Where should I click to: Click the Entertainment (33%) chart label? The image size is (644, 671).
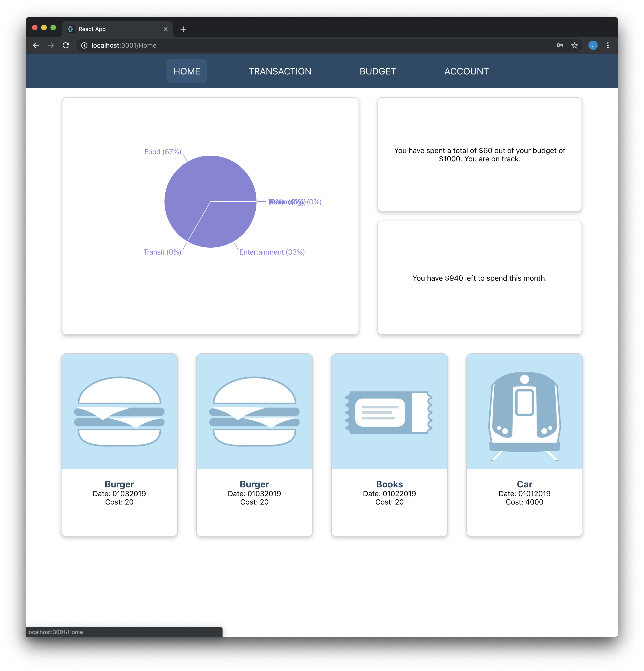tap(272, 252)
